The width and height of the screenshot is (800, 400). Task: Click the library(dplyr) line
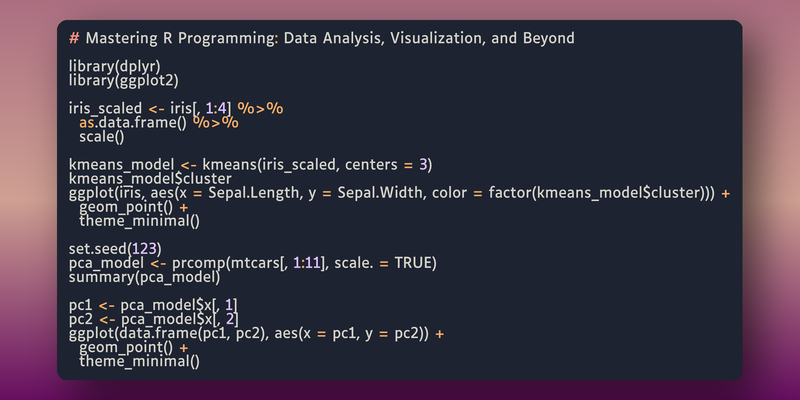tap(115, 66)
